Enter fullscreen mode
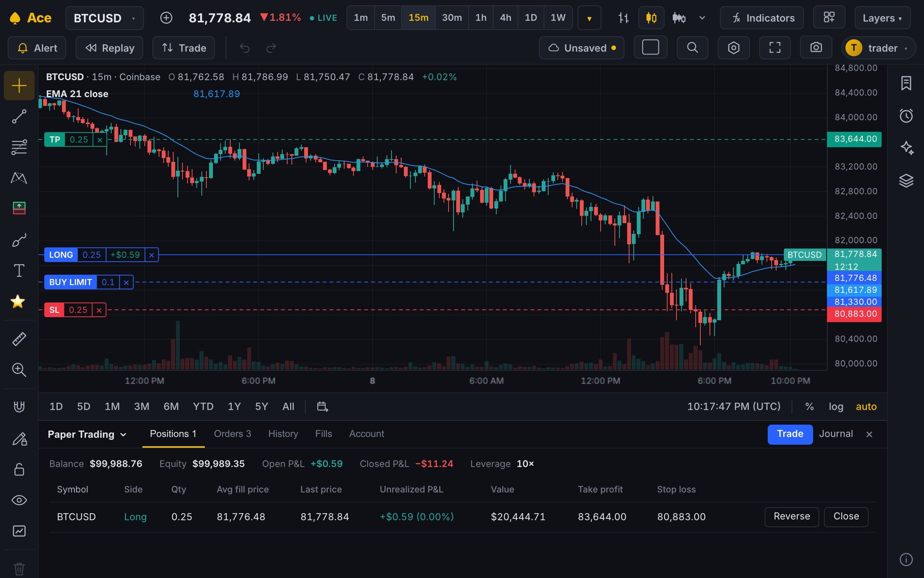 [775, 48]
